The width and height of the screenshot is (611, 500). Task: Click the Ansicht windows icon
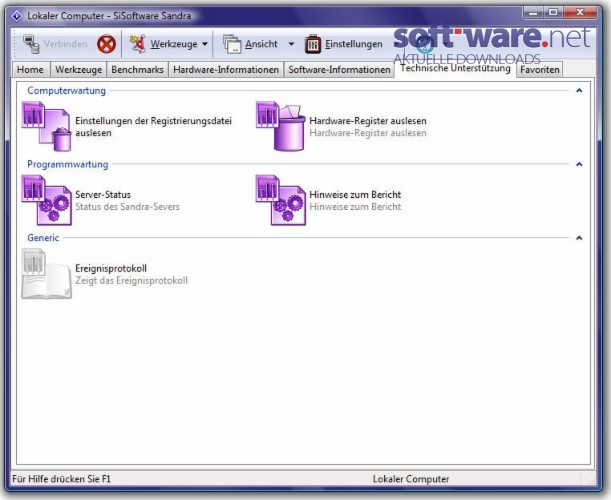click(232, 44)
